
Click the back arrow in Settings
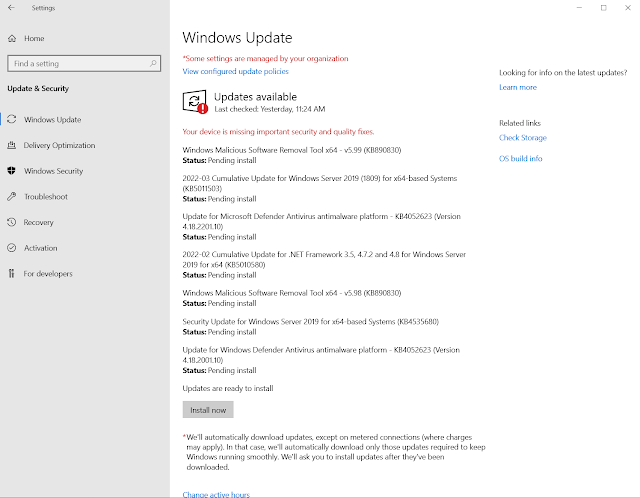point(11,8)
